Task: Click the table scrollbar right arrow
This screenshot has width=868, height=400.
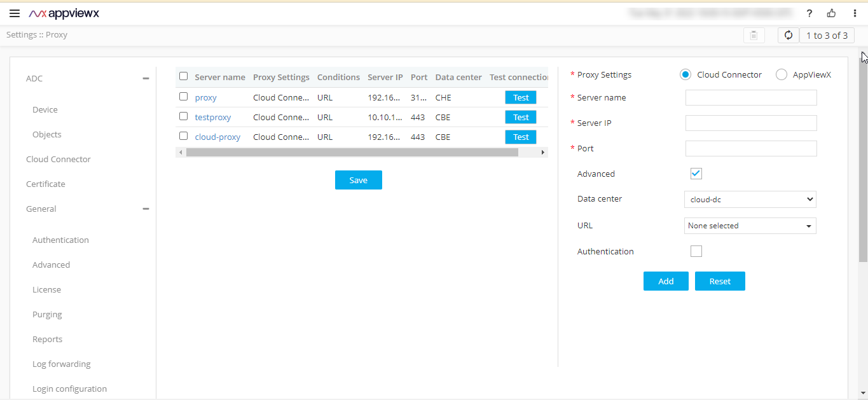Action: pos(543,153)
